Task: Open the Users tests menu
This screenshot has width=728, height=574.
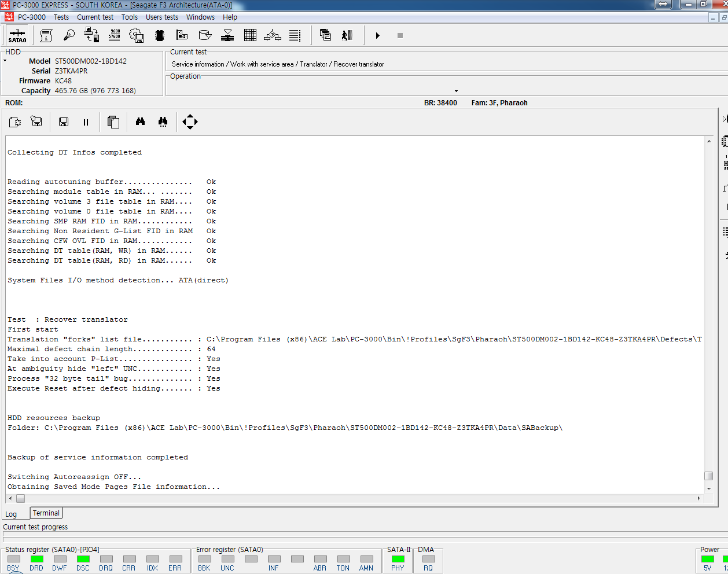Action: [x=162, y=17]
